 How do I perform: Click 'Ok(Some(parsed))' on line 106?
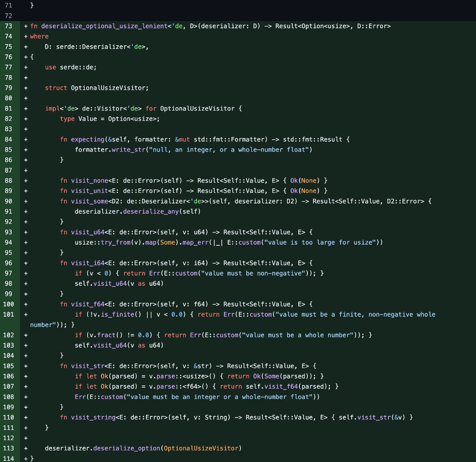(x=283, y=376)
